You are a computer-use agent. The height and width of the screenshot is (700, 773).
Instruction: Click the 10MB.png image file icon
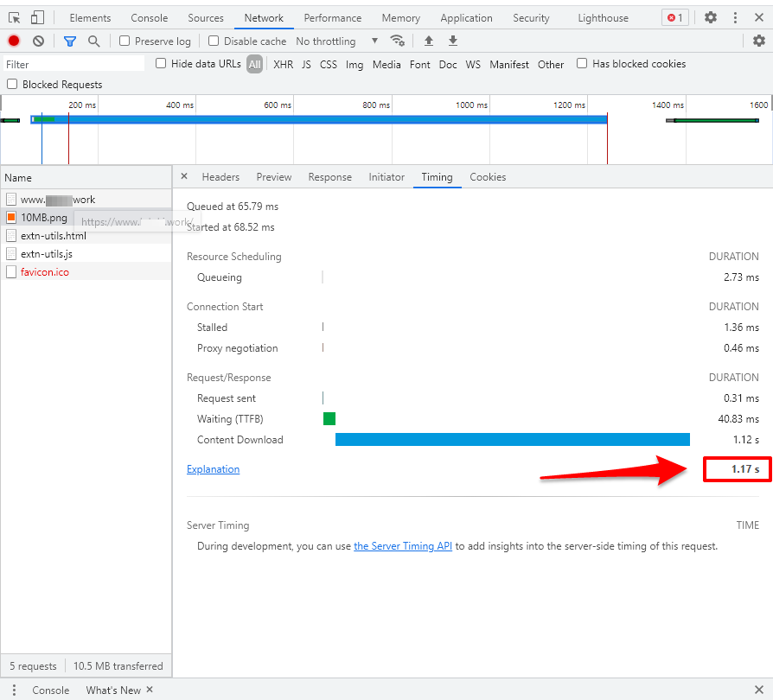11,217
